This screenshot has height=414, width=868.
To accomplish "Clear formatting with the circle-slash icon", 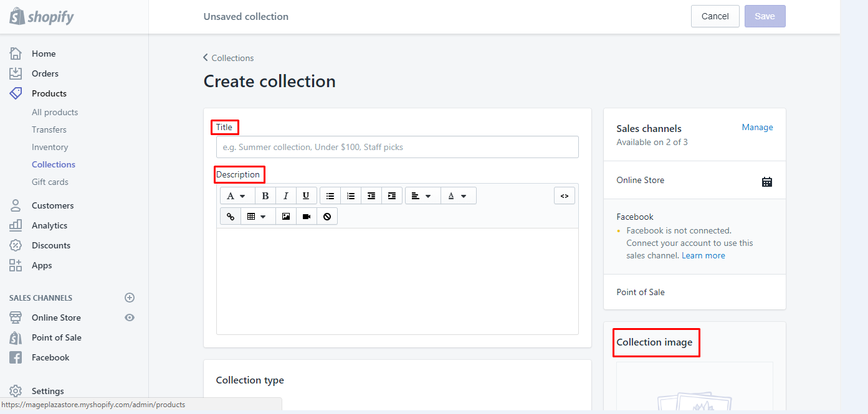I will click(x=327, y=216).
